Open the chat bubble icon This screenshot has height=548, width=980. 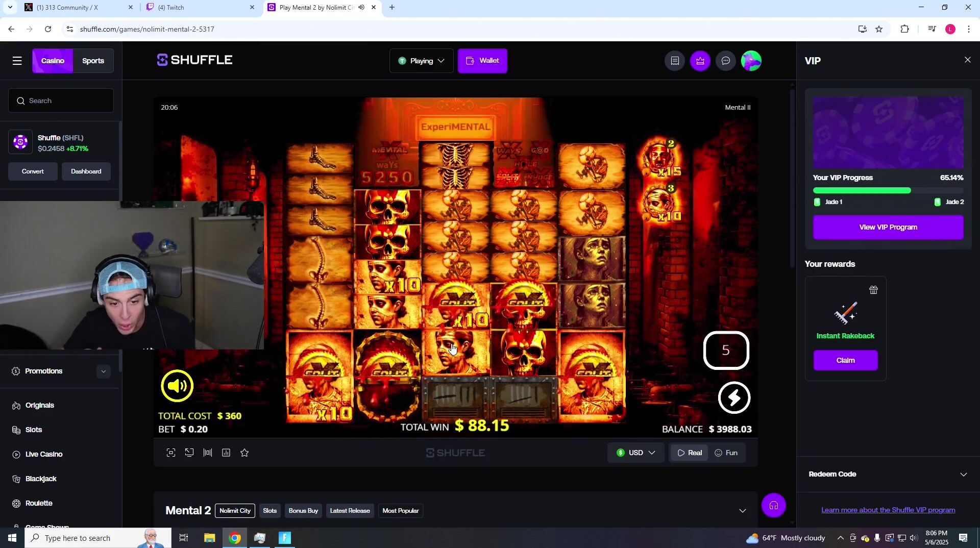(725, 61)
